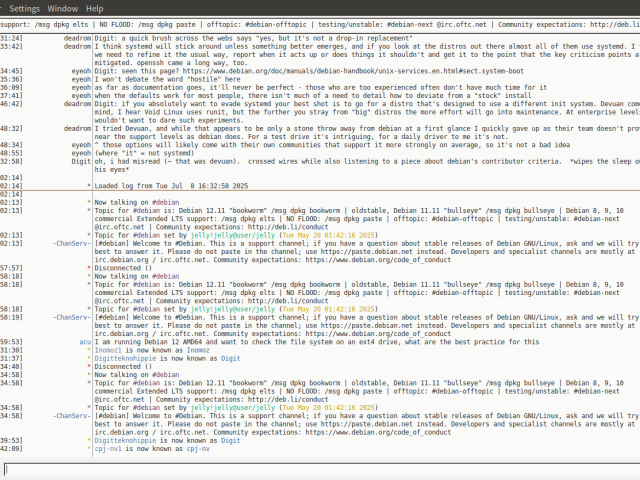Click the new nick cpj-nv
The height and width of the screenshot is (480, 640).
click(x=198, y=449)
